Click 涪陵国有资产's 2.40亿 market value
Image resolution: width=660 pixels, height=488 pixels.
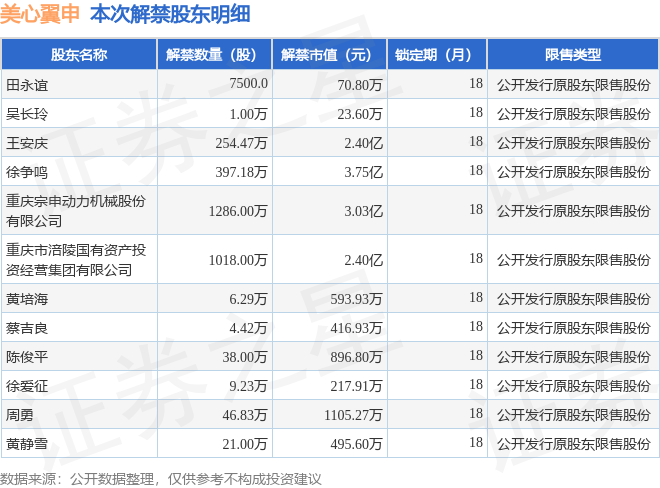point(364,260)
